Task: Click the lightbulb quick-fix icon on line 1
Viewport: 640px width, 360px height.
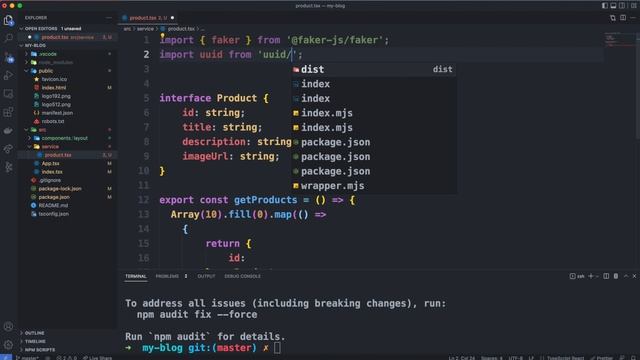Action: (x=162, y=36)
